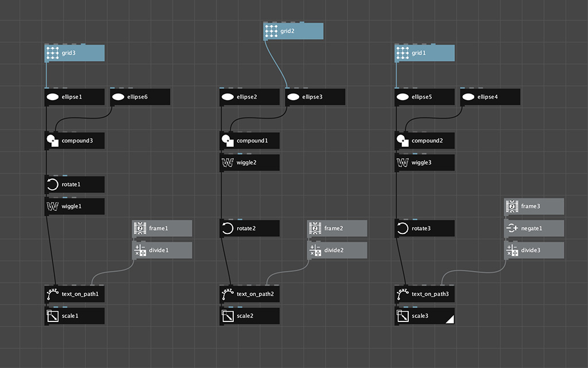Click the negate1 plus-minus icon
The height and width of the screenshot is (368, 588).
tap(512, 228)
